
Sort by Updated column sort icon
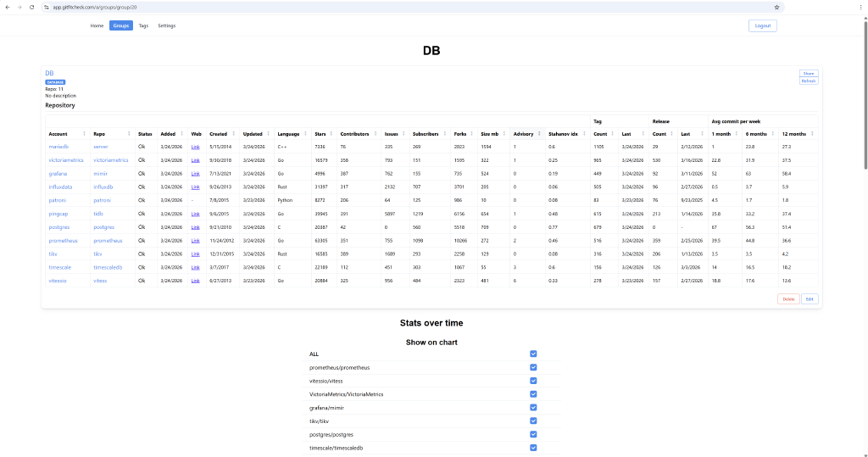(x=269, y=134)
